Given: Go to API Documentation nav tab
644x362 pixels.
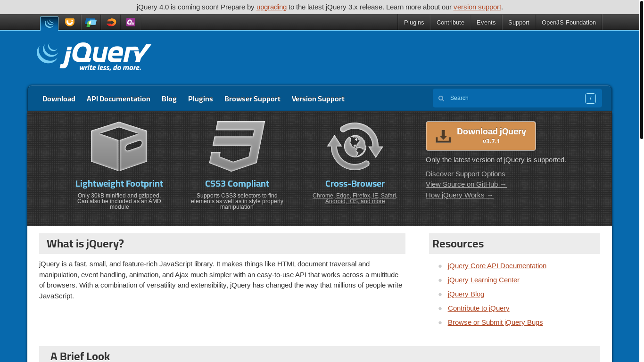Looking at the screenshot, I should coord(118,99).
